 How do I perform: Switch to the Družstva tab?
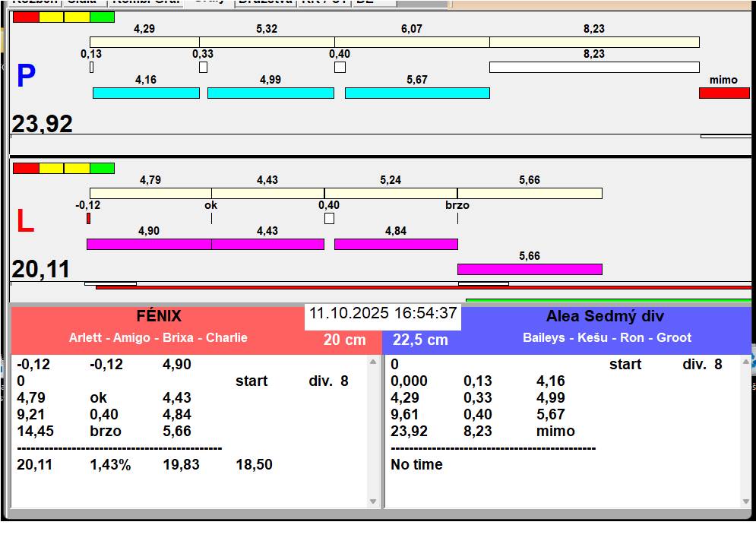pyautogui.click(x=265, y=2)
